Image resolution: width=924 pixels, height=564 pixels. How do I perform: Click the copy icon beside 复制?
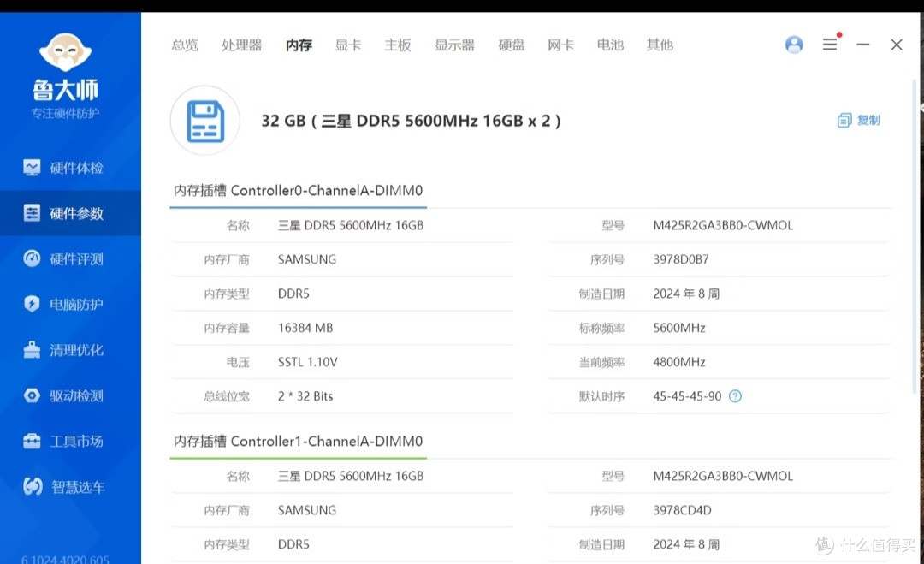(844, 120)
